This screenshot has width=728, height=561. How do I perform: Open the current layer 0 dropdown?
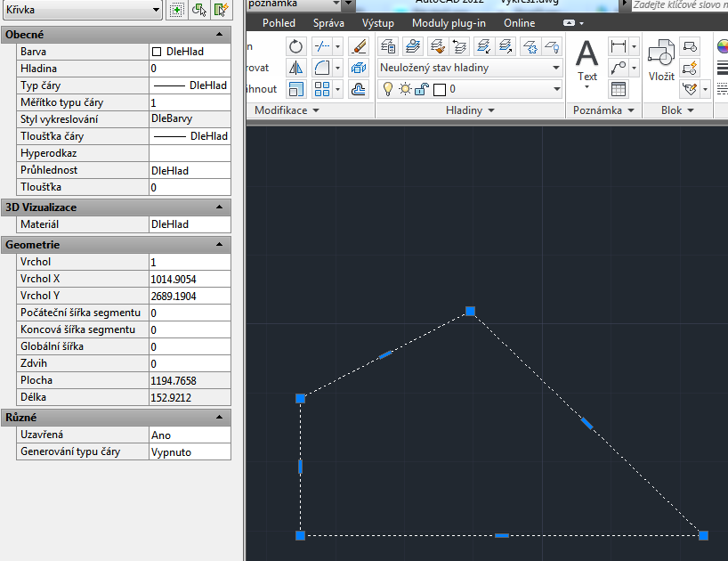coord(556,89)
